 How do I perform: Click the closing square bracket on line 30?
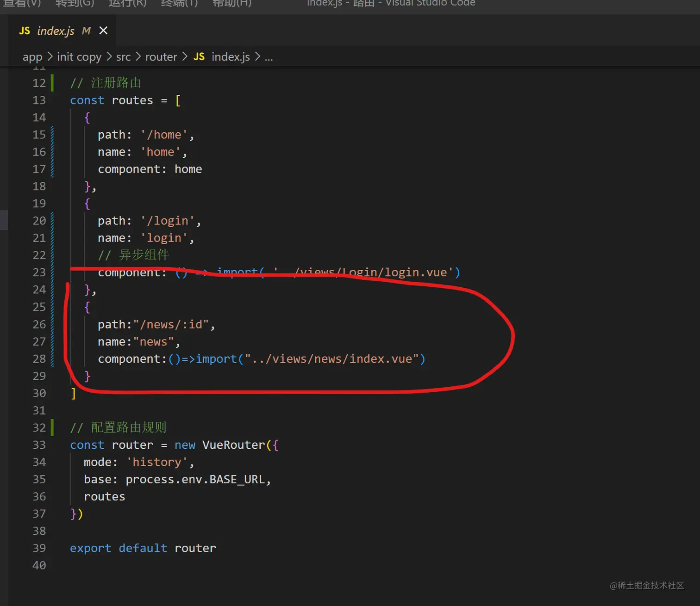73,394
